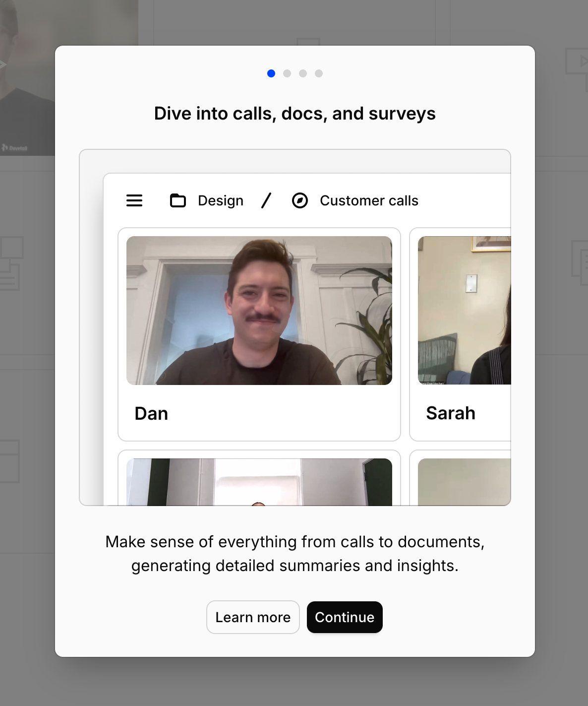Jump to the second pagination dot
Image resolution: width=588 pixels, height=706 pixels.
coord(287,73)
